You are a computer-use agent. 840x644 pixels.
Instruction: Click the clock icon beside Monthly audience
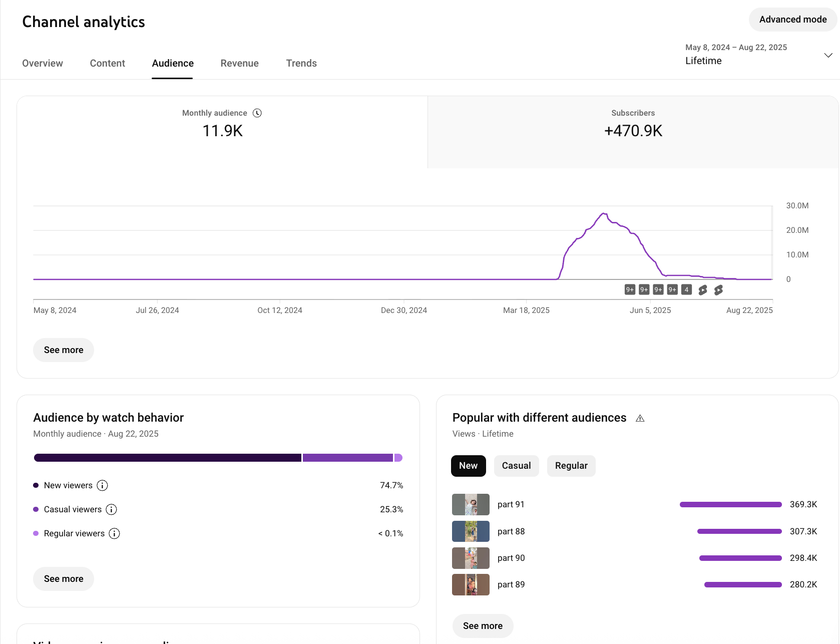point(257,113)
